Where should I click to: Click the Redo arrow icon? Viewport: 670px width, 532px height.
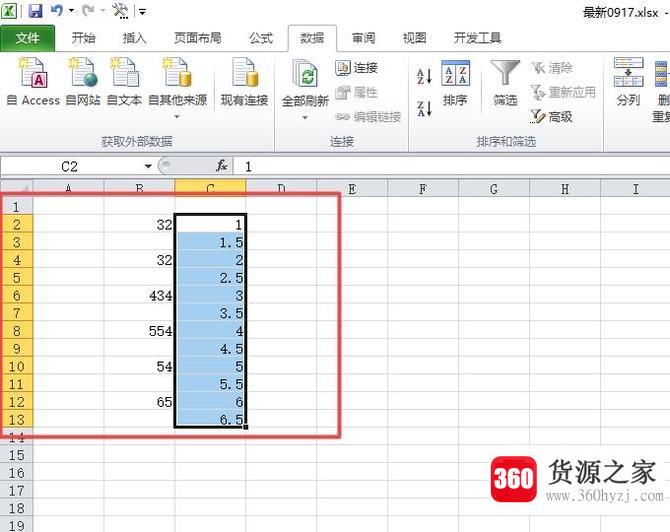(88, 10)
